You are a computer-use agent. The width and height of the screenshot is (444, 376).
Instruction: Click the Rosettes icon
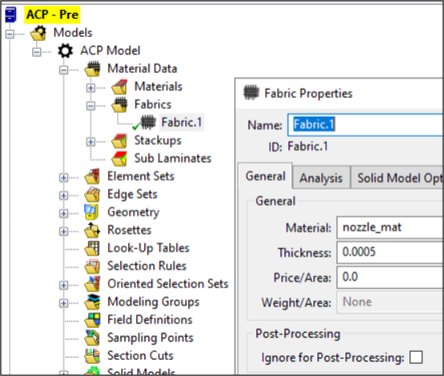tap(92, 230)
